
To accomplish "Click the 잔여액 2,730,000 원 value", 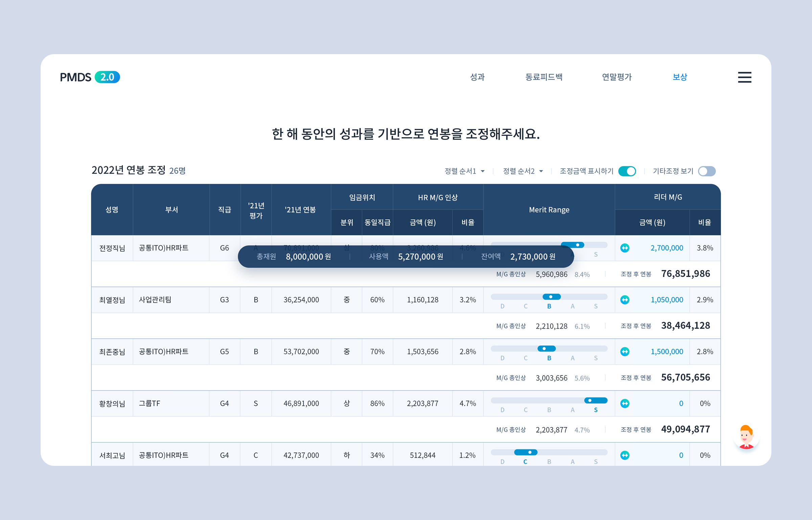I will coord(533,257).
